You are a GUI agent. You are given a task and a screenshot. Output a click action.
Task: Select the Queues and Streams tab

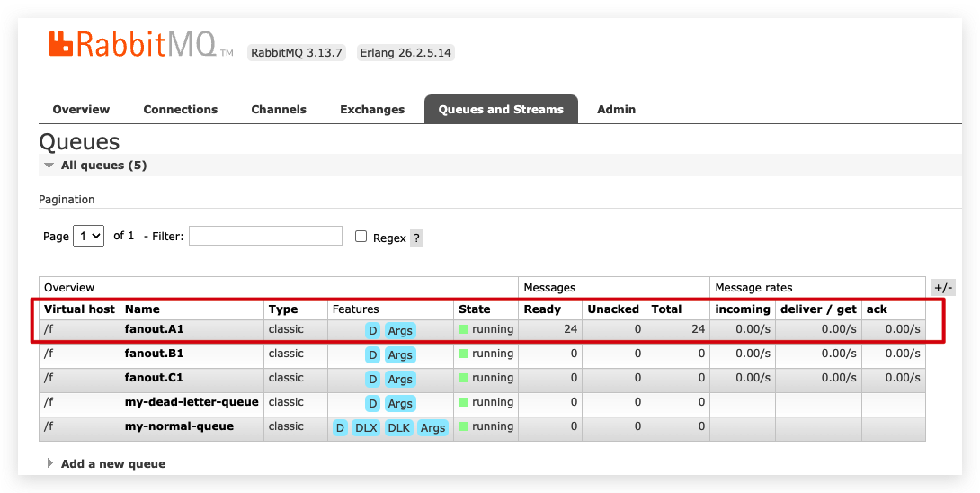pyautogui.click(x=501, y=110)
